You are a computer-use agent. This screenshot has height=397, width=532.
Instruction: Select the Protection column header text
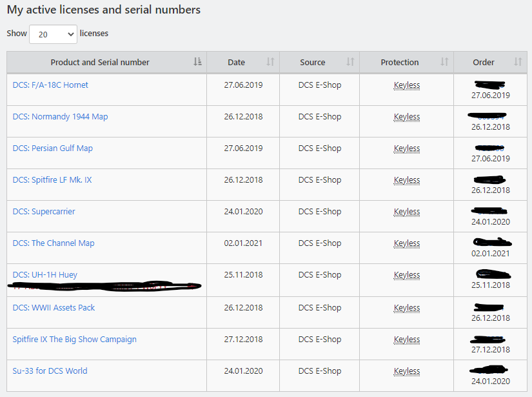pyautogui.click(x=400, y=62)
